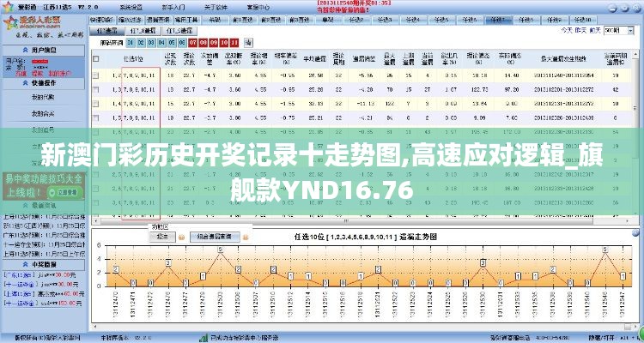Screen dimensions: 644x343
Task: Click winner entry paying 150.00元
Action: tap(44, 304)
